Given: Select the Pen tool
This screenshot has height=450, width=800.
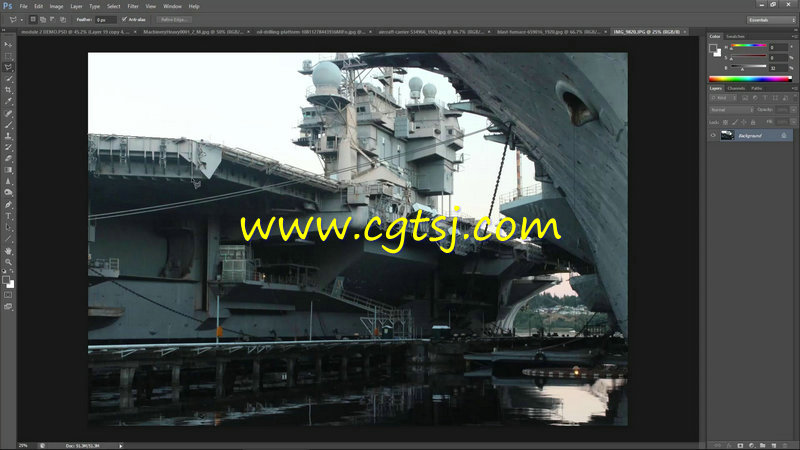Looking at the screenshot, I should click(8, 205).
